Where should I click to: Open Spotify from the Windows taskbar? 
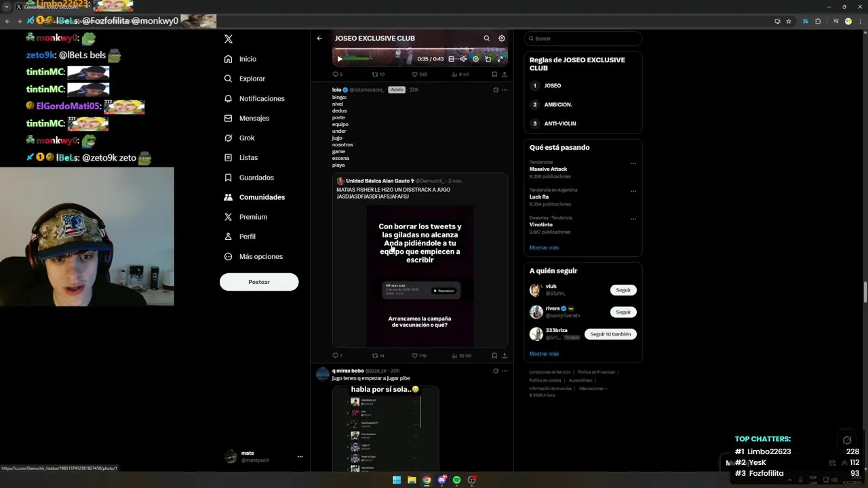click(x=456, y=480)
